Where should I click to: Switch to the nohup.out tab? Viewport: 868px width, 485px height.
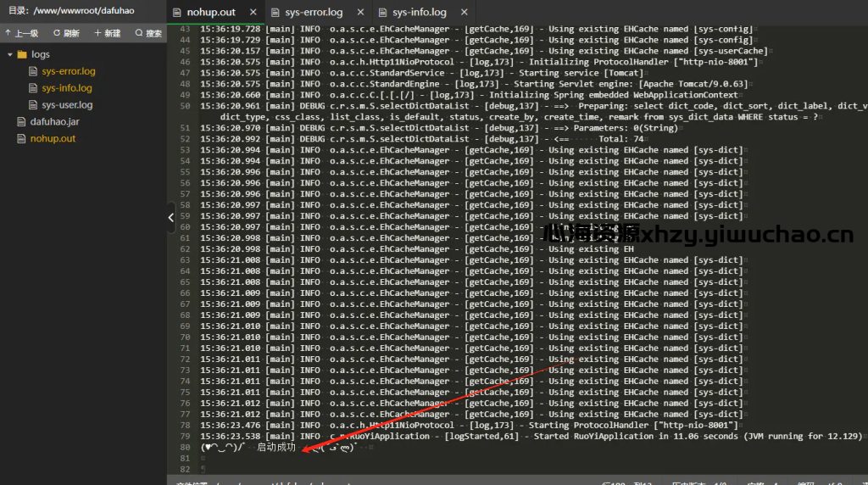point(211,13)
